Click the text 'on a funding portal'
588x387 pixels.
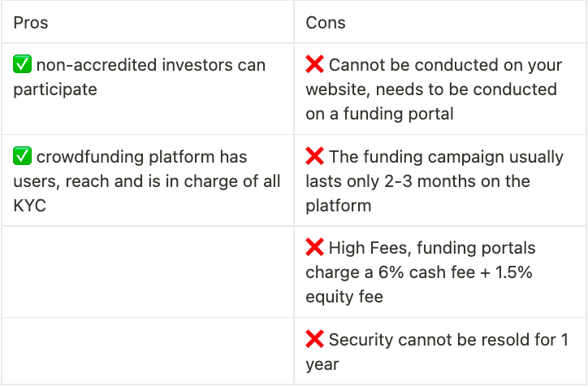379,114
